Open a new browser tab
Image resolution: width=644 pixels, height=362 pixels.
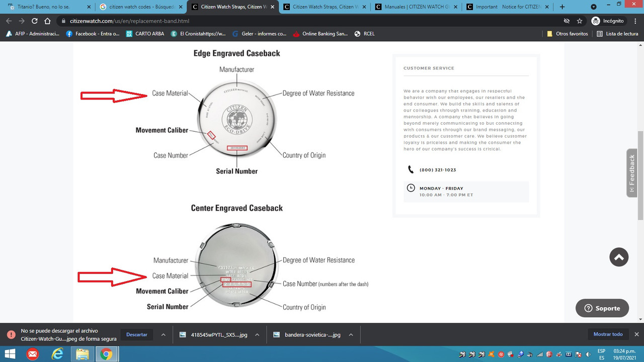pyautogui.click(x=562, y=7)
